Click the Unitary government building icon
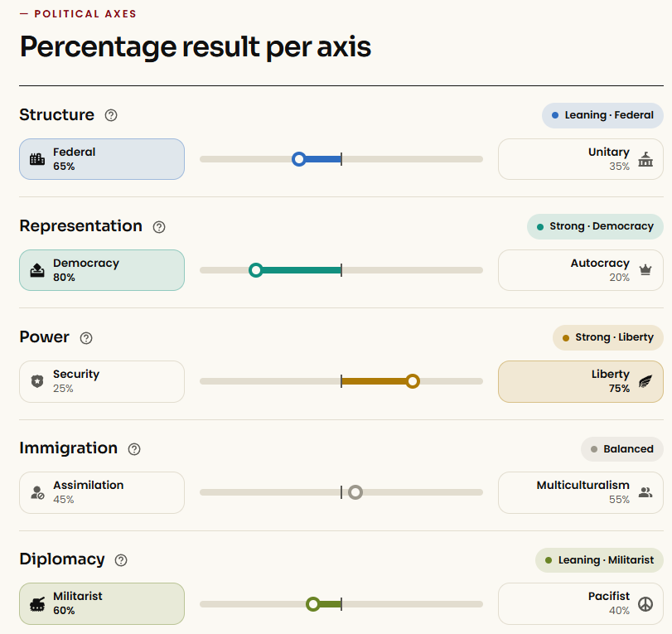Screen dimensions: 672x634 click(x=645, y=159)
